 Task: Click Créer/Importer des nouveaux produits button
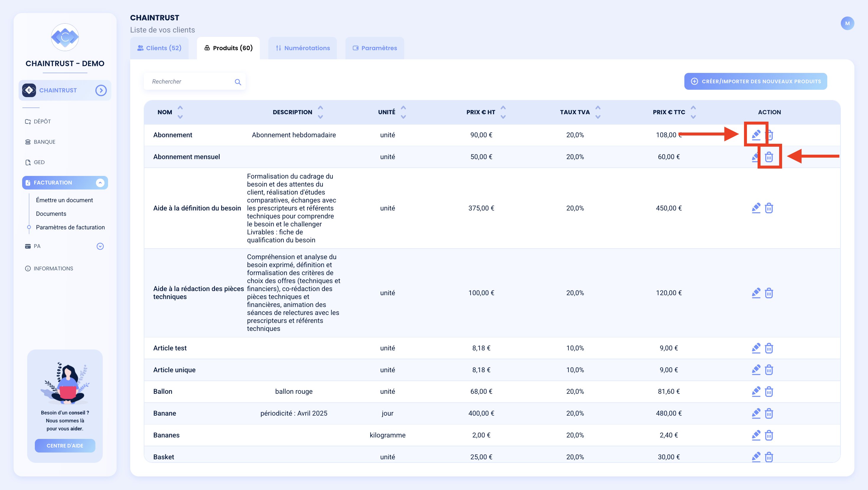click(x=756, y=81)
